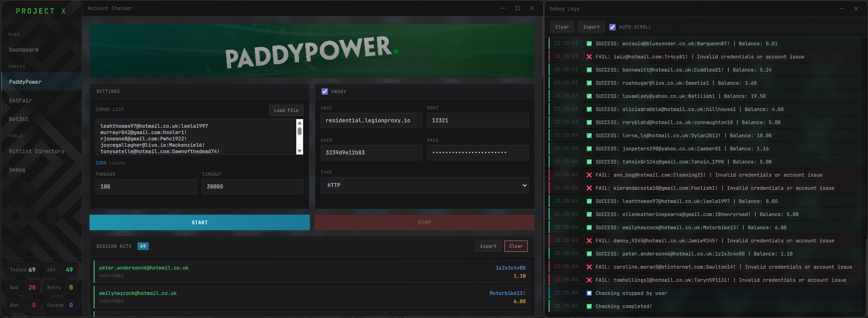Screen dimensions: 868x318
Task: Maximize the Account Checker window
Action: (x=517, y=8)
